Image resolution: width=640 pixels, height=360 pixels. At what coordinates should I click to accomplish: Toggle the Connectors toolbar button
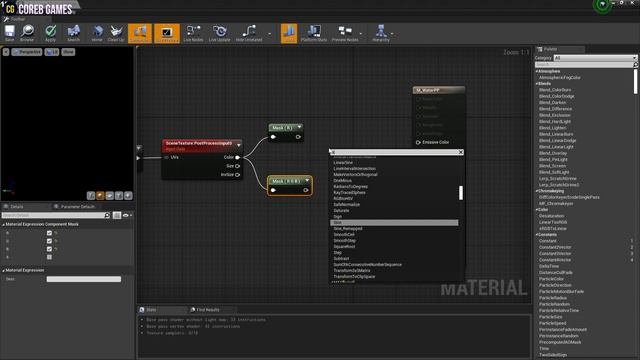pos(140,33)
